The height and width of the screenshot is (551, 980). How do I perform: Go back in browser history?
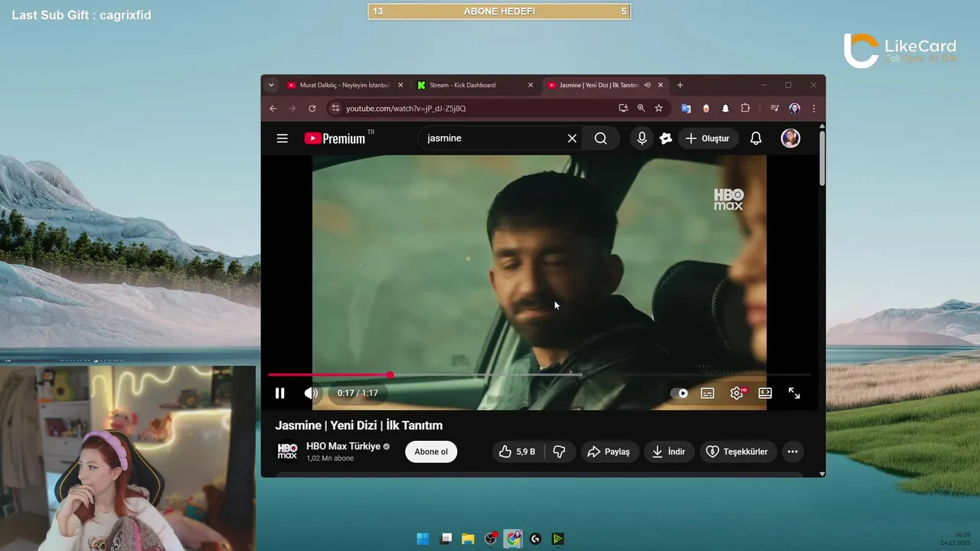pos(273,109)
